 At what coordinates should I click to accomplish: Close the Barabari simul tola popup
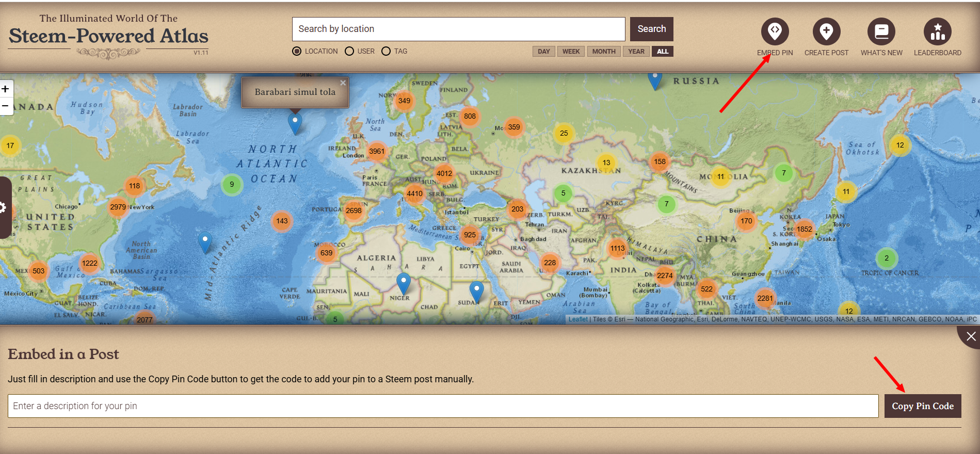(343, 83)
